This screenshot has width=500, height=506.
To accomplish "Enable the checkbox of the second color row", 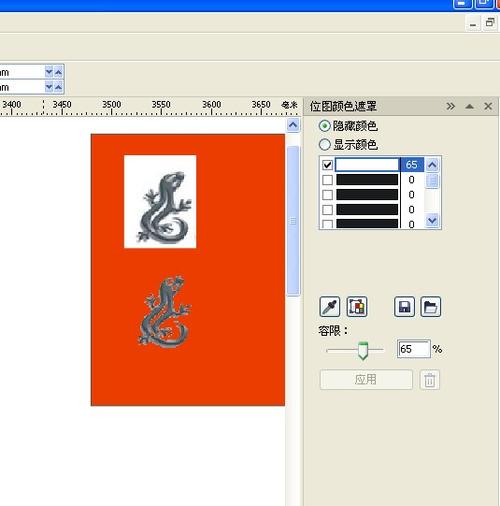I will [327, 180].
